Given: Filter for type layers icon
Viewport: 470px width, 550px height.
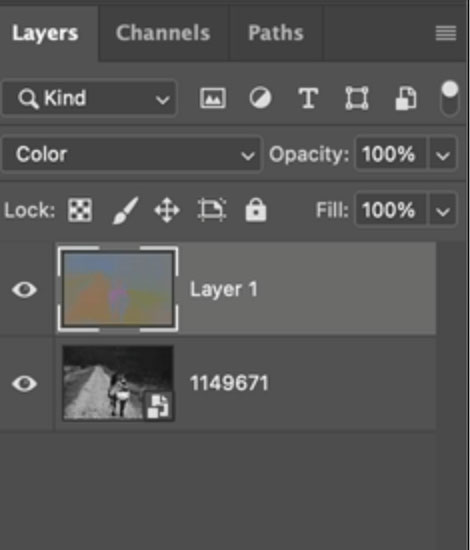Looking at the screenshot, I should [308, 98].
